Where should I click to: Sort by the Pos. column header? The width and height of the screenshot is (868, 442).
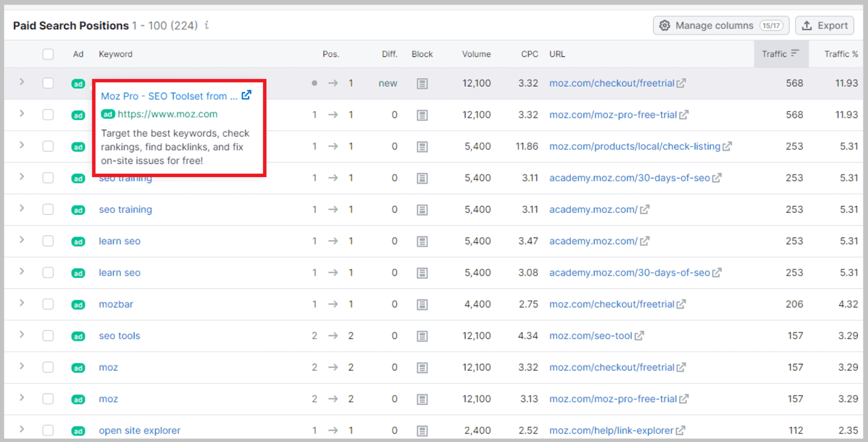330,54
